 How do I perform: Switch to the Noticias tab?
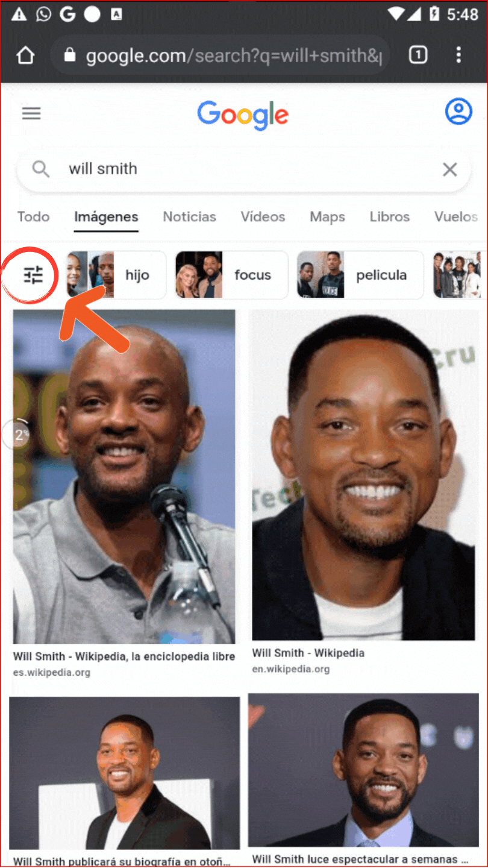coord(189,216)
